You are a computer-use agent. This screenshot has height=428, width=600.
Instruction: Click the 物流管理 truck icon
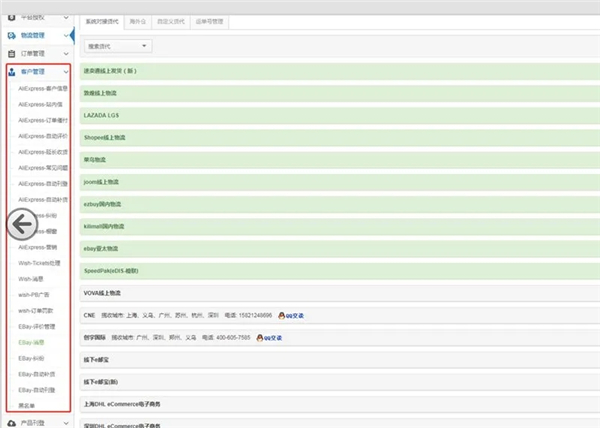point(12,35)
